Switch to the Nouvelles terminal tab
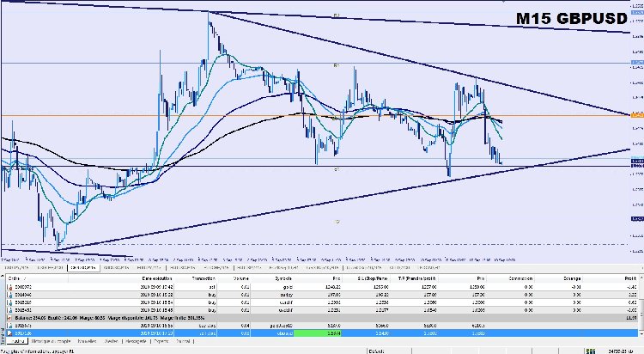 (x=87, y=341)
